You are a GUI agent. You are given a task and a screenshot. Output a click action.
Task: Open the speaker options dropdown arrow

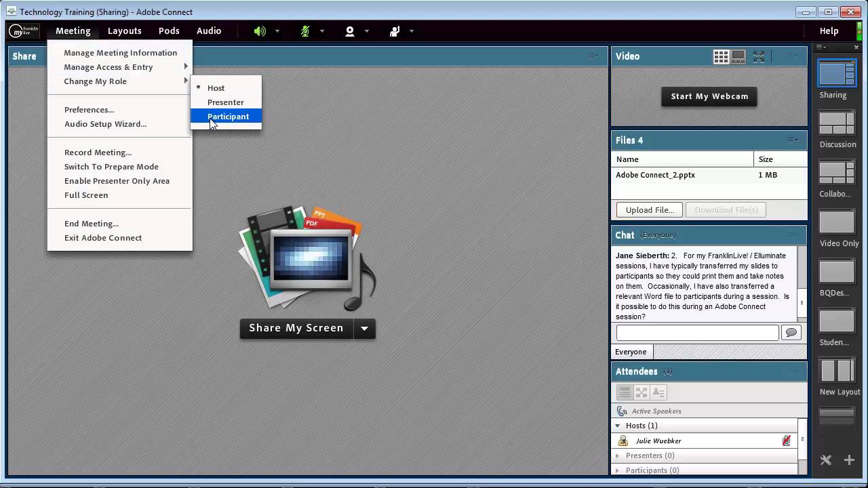point(277,31)
